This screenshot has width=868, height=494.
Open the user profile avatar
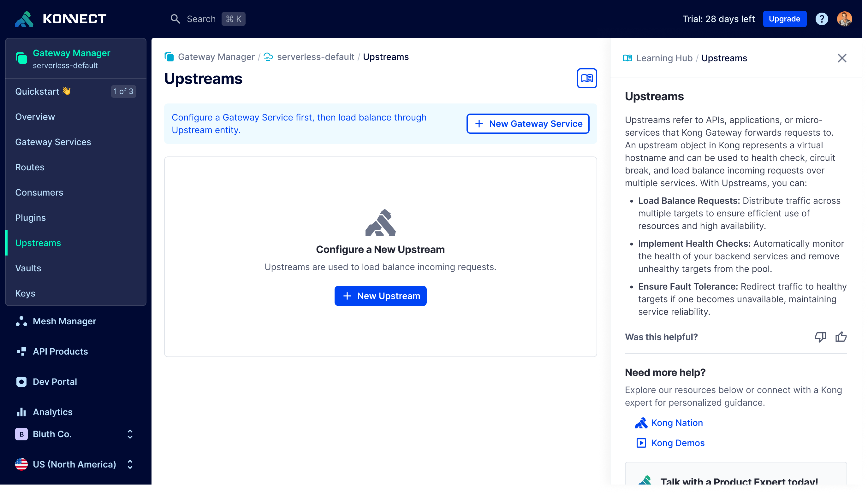tap(844, 19)
